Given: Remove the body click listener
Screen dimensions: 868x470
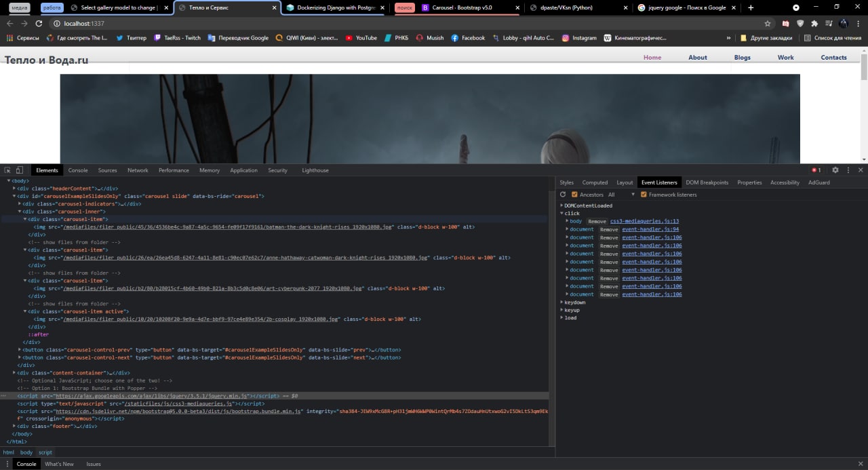Looking at the screenshot, I should coord(597,221).
